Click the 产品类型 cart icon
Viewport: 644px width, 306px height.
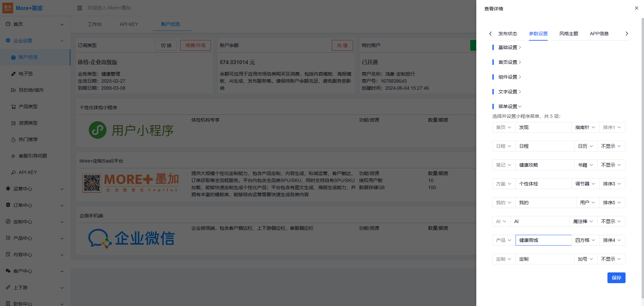pyautogui.click(x=13, y=107)
